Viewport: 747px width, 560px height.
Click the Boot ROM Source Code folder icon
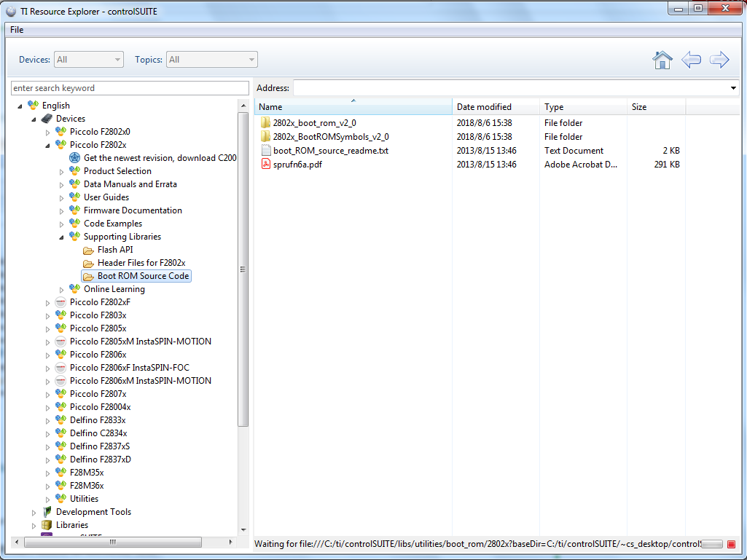88,276
